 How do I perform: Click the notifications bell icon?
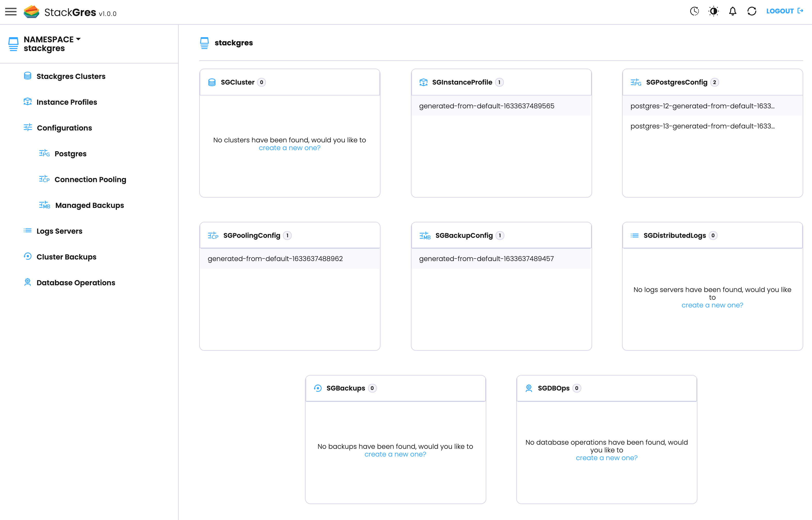733,11
